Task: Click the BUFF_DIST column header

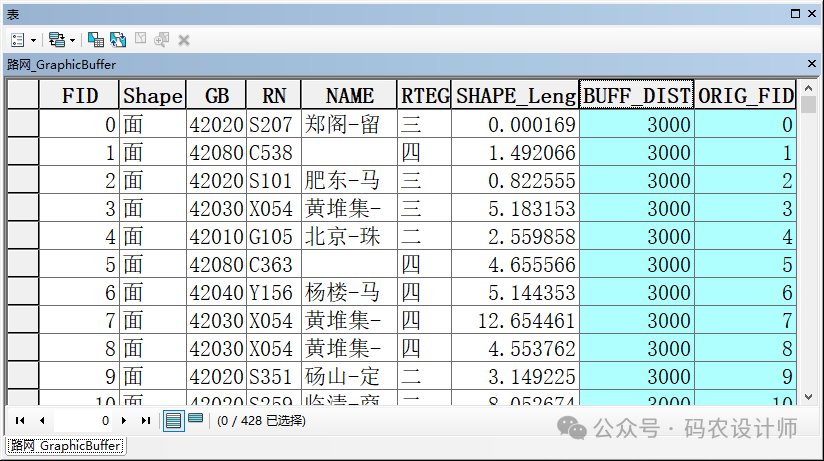Action: point(636,96)
